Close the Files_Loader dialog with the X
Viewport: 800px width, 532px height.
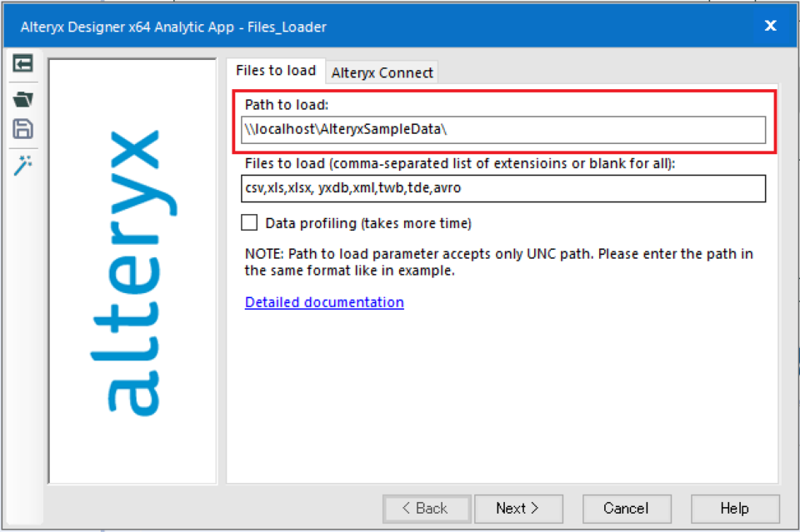(770, 27)
